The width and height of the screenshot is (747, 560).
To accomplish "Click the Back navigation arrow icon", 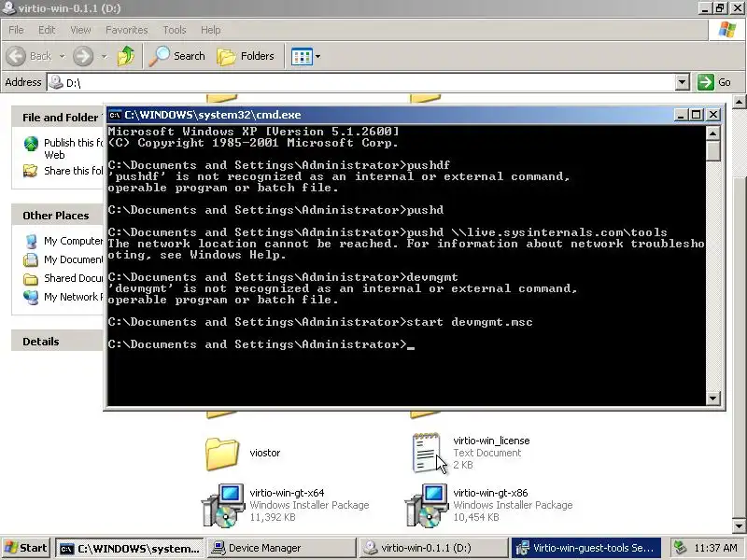I will tap(16, 56).
